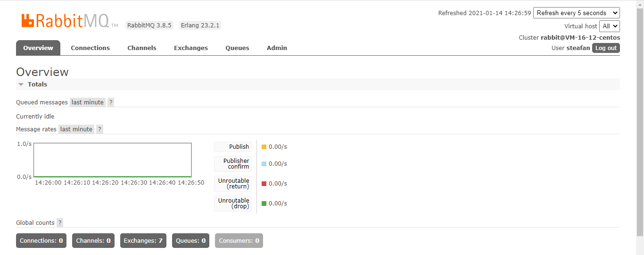Click the Refreshed 2021-01-14 timestamp

click(485, 13)
